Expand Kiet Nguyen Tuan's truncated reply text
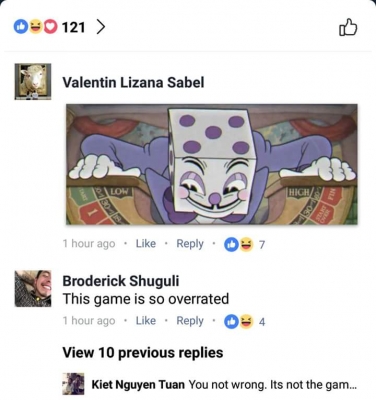The height and width of the screenshot is (400, 376). pos(273,385)
